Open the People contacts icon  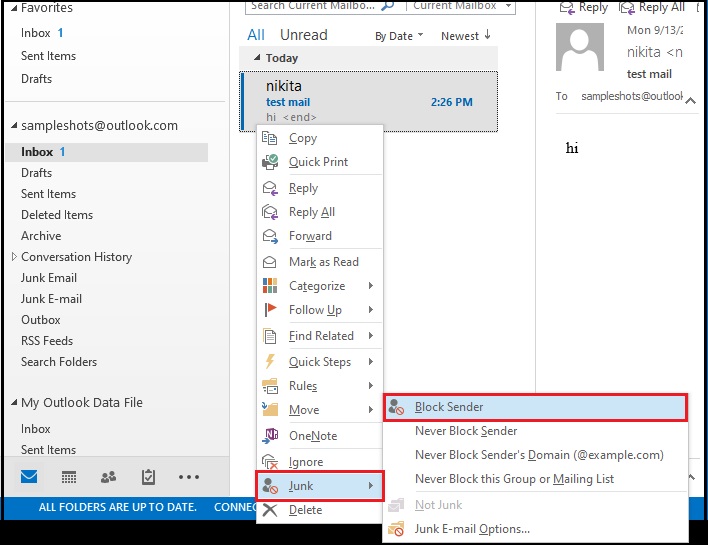(x=108, y=477)
